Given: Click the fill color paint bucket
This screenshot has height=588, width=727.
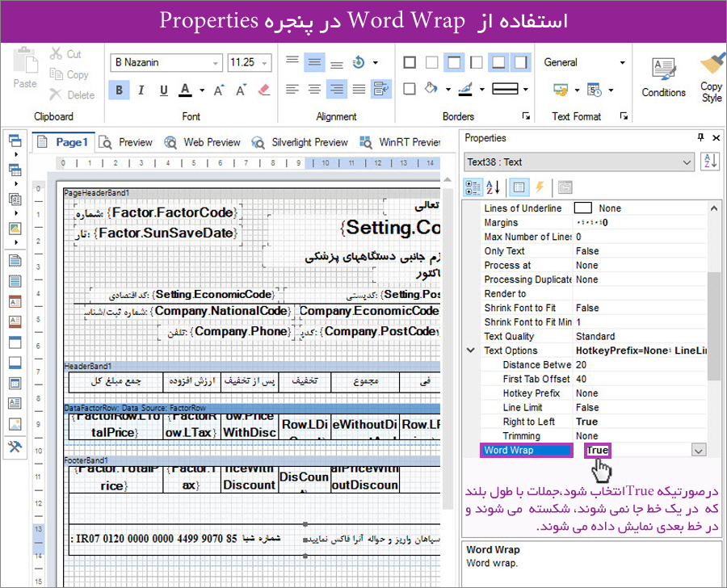Looking at the screenshot, I should point(431,89).
